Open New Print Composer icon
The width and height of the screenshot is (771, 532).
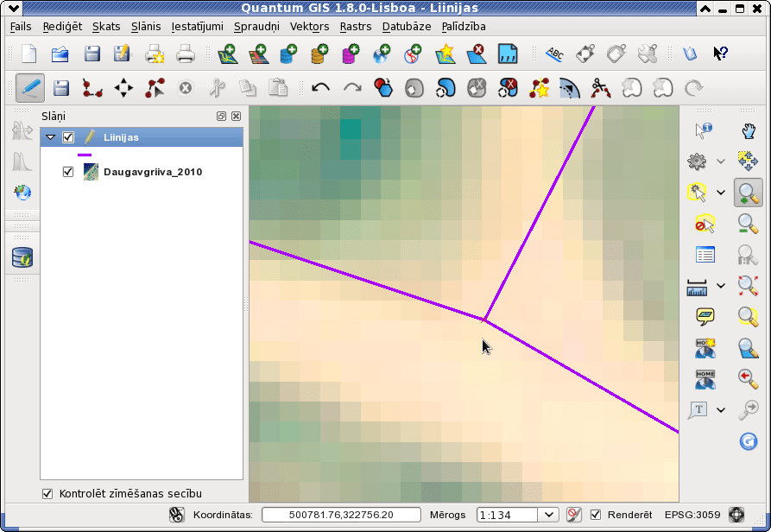coord(155,54)
